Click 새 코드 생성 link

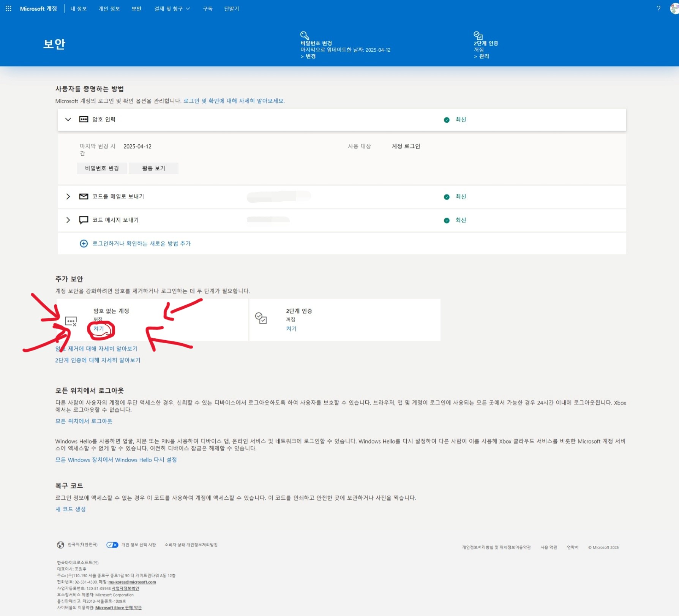(x=71, y=509)
